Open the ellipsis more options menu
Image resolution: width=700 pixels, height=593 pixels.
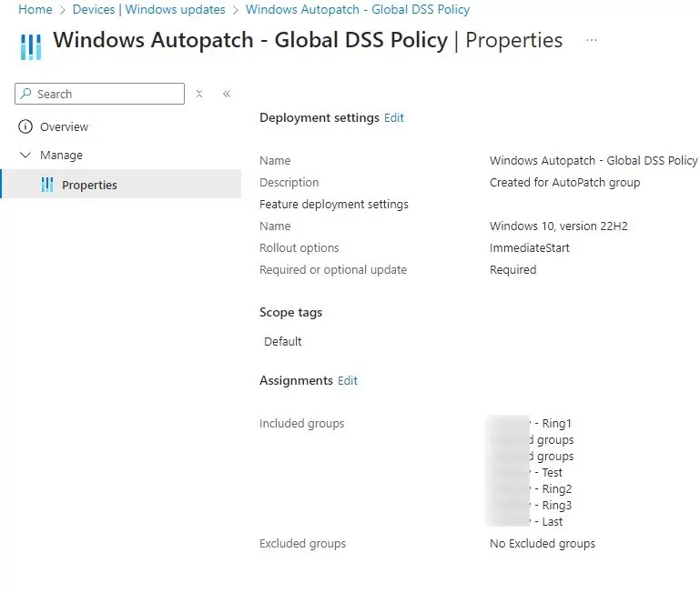pos(592,40)
